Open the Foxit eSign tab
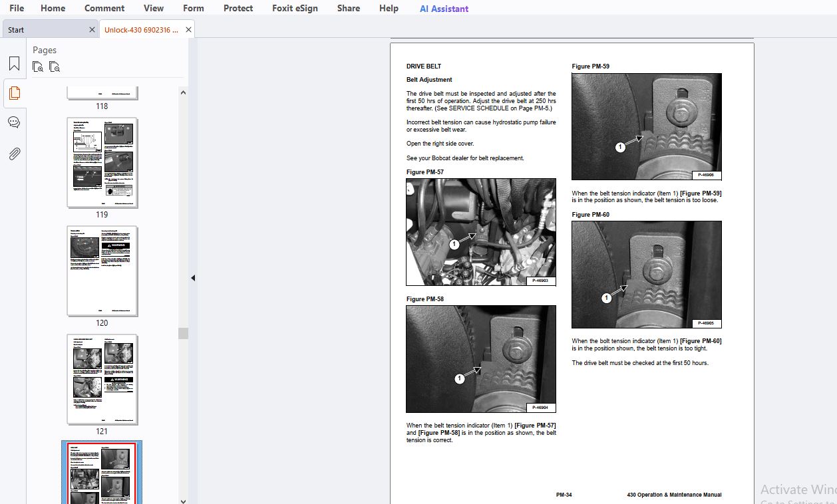Image resolution: width=837 pixels, height=504 pixels. 295,8
